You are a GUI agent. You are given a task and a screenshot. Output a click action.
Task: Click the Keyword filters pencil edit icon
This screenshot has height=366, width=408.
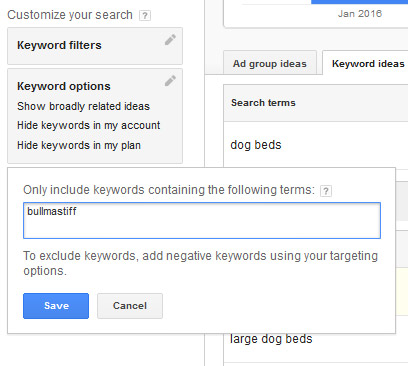[170, 40]
